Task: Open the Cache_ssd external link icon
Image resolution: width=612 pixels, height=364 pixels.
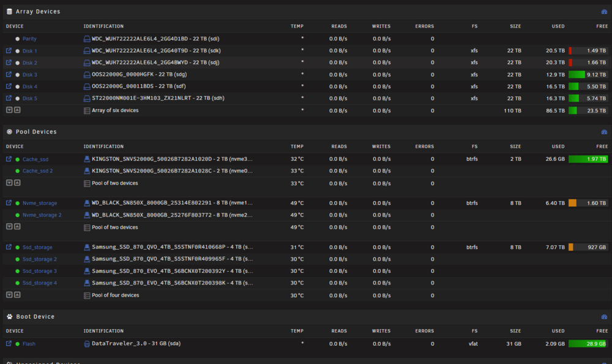Action: (x=9, y=159)
